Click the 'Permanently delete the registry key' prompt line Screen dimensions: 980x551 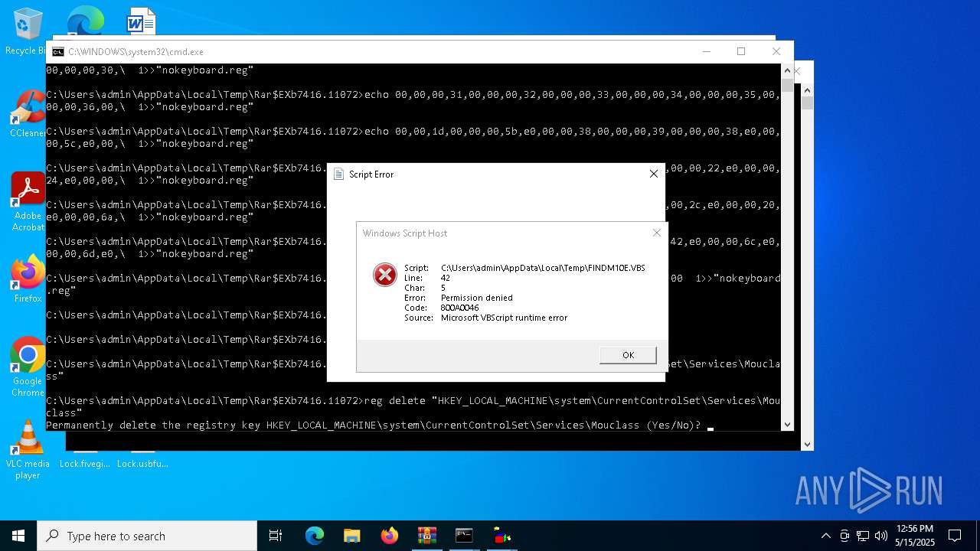(373, 425)
